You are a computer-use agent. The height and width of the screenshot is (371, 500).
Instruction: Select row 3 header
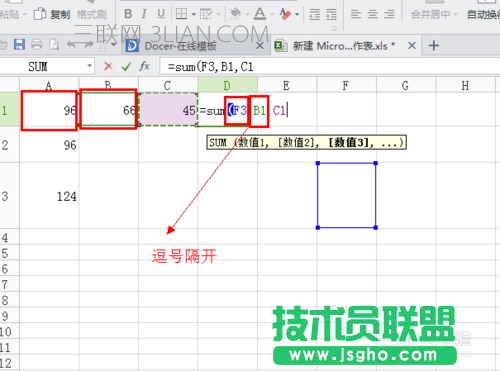coord(9,196)
